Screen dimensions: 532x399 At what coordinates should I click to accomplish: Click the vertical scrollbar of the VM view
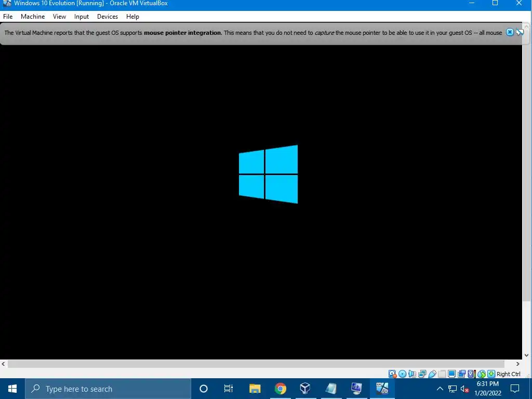click(527, 165)
